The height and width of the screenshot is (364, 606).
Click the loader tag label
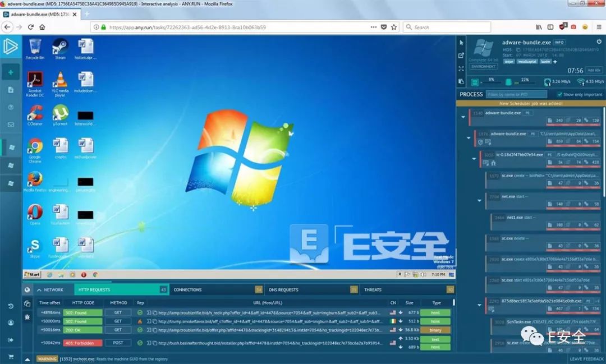[545, 62]
